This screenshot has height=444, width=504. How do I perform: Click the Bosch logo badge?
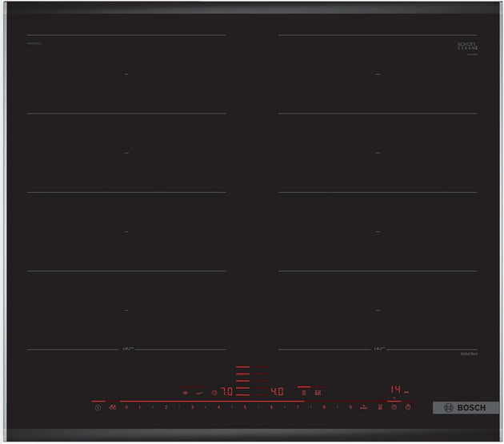[x=464, y=407]
